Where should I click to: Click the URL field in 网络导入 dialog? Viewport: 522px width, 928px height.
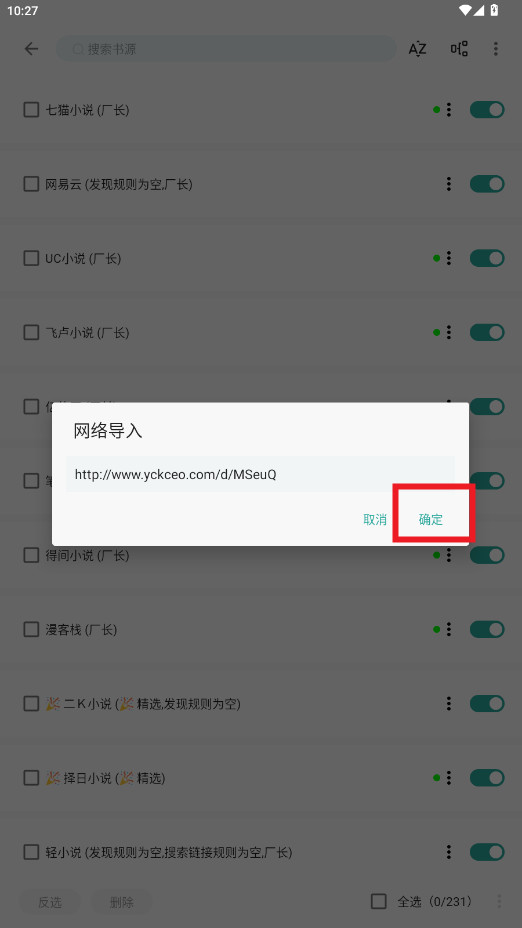(260, 474)
